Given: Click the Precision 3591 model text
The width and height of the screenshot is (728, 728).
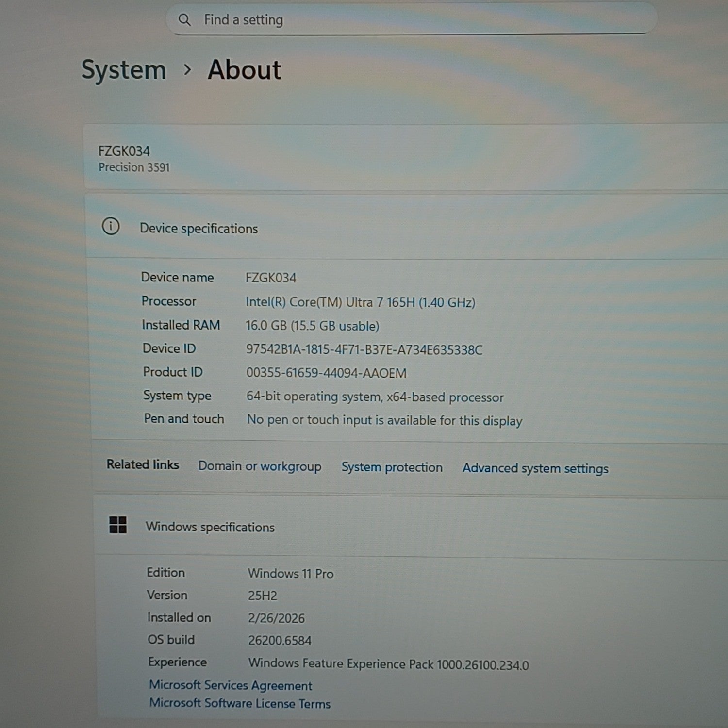Looking at the screenshot, I should (134, 167).
